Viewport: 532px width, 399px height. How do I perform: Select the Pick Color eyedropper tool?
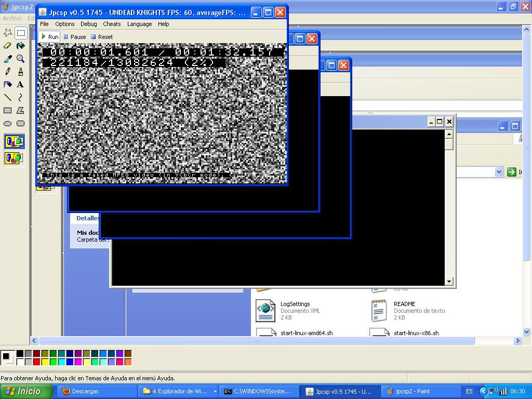click(x=7, y=59)
